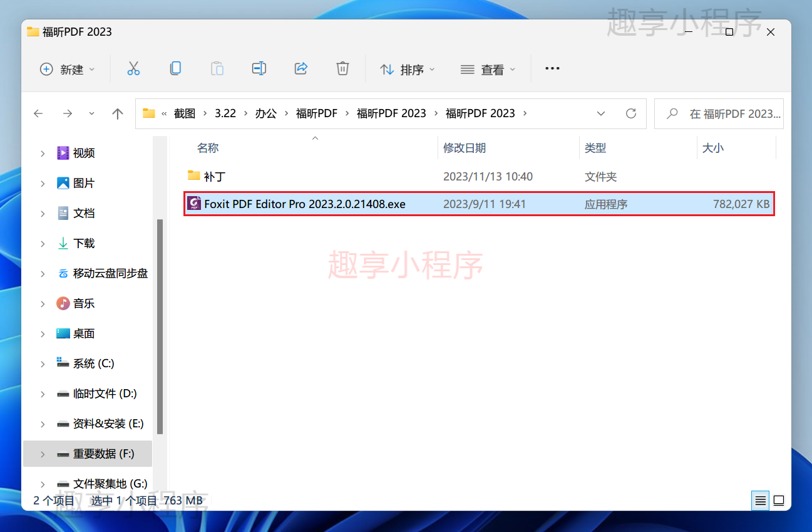Click the 移动云盘同步盘 cloud icon
The height and width of the screenshot is (532, 812).
(63, 273)
